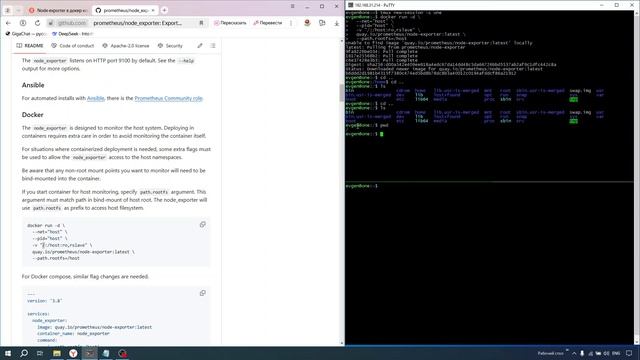Follow the Ansible link
This screenshot has width=640, height=360.
pos(96,98)
